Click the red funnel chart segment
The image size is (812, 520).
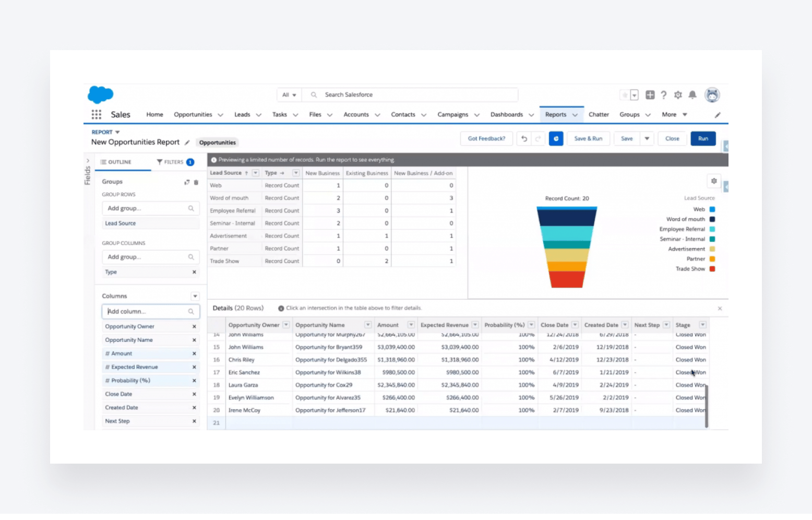(x=567, y=280)
